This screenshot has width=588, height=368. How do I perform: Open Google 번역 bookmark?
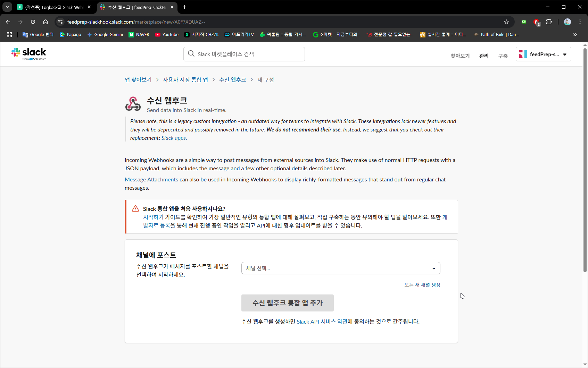pos(38,35)
